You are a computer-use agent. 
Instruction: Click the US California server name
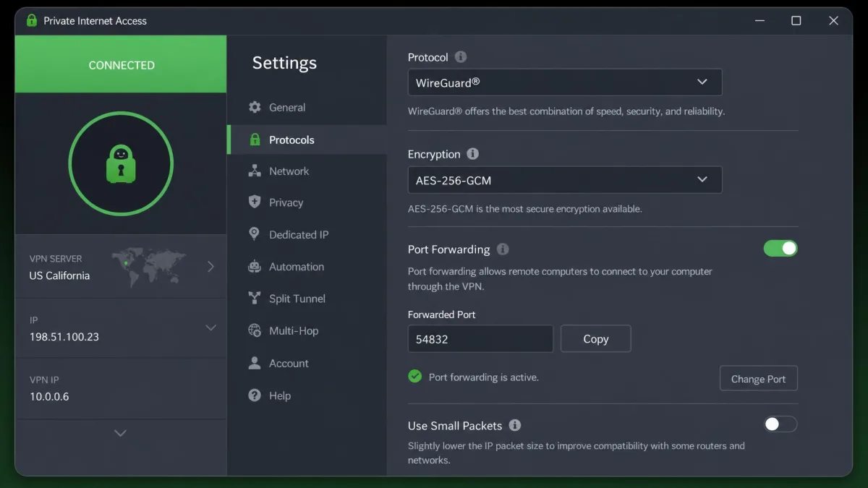(59, 275)
